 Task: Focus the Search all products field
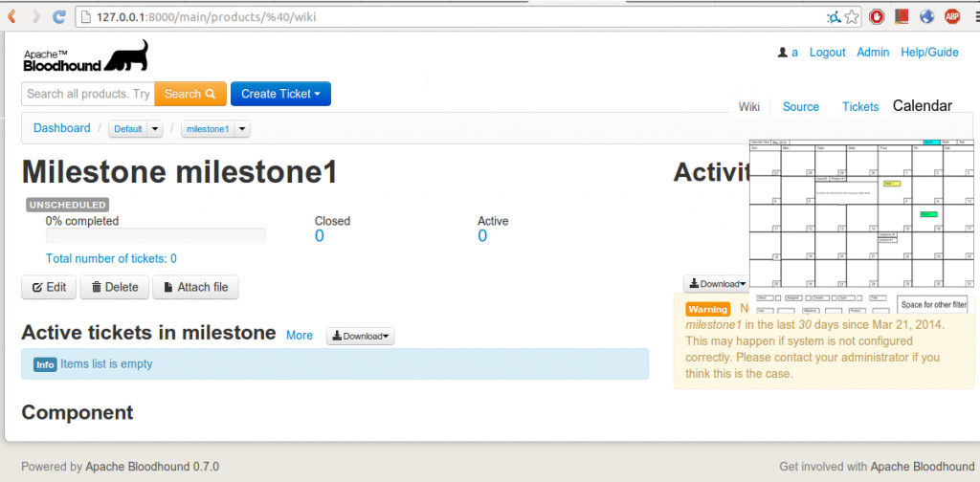(x=88, y=94)
